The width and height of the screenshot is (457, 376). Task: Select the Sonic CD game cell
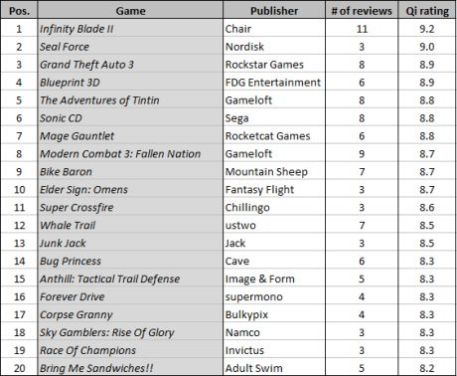pyautogui.click(x=130, y=118)
